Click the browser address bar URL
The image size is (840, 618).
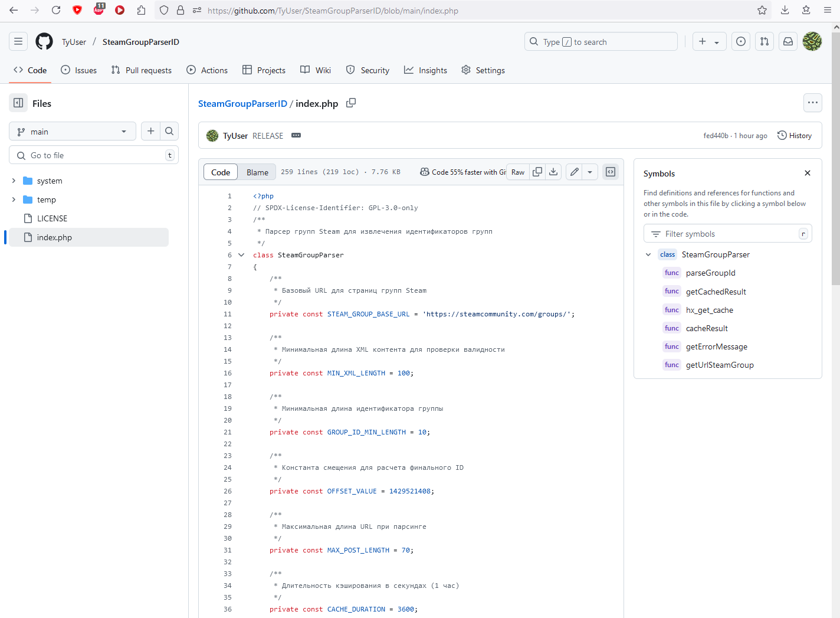coord(333,11)
